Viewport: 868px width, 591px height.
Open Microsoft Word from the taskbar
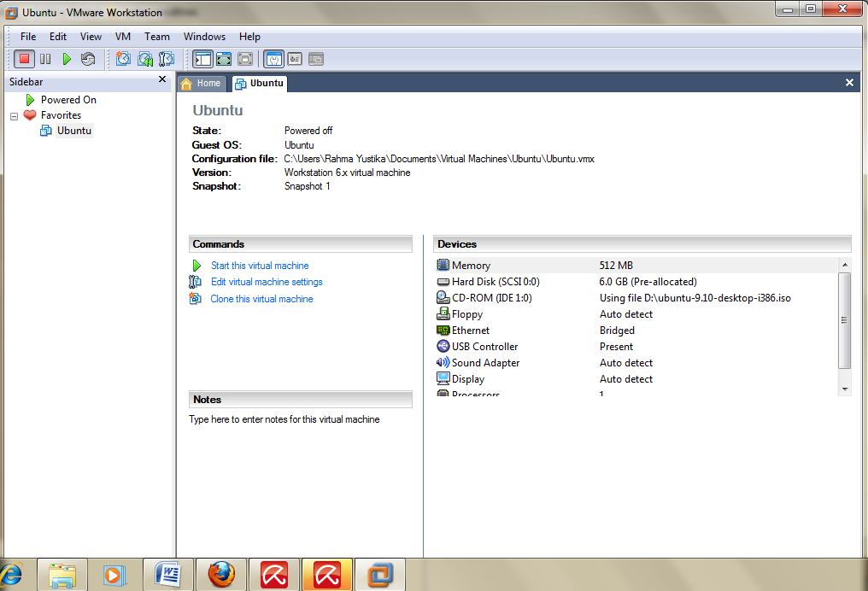(x=167, y=575)
